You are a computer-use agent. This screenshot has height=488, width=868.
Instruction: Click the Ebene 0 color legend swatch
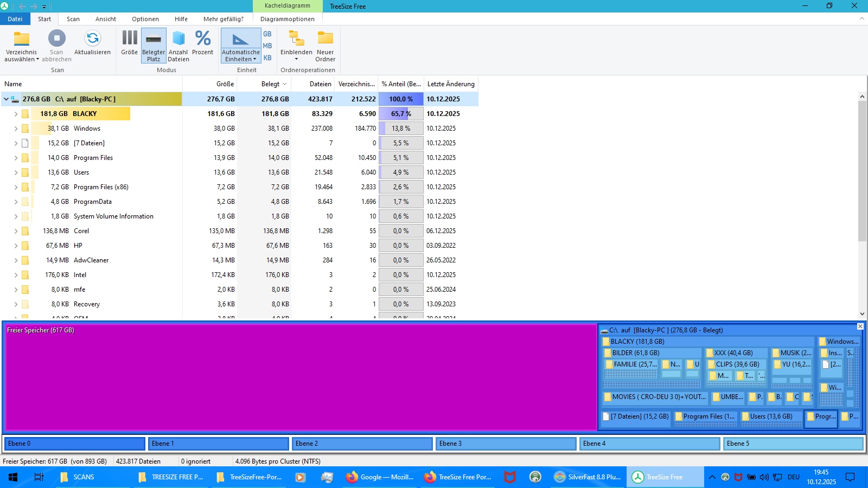click(75, 444)
